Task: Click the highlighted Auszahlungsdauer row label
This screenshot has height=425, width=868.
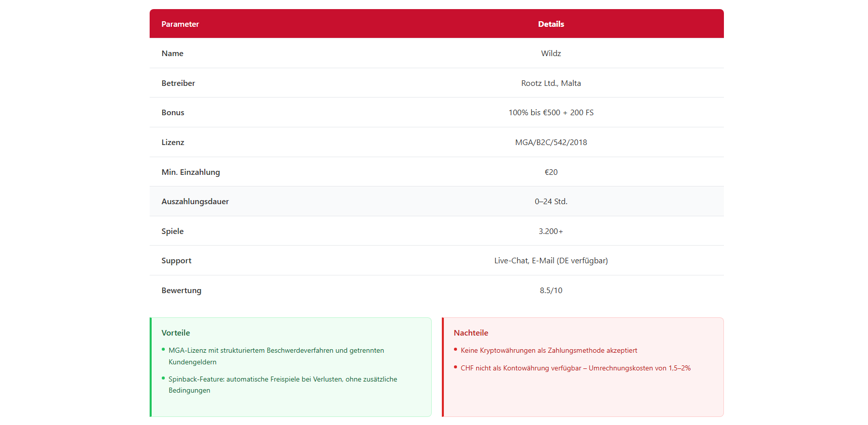Action: point(195,202)
